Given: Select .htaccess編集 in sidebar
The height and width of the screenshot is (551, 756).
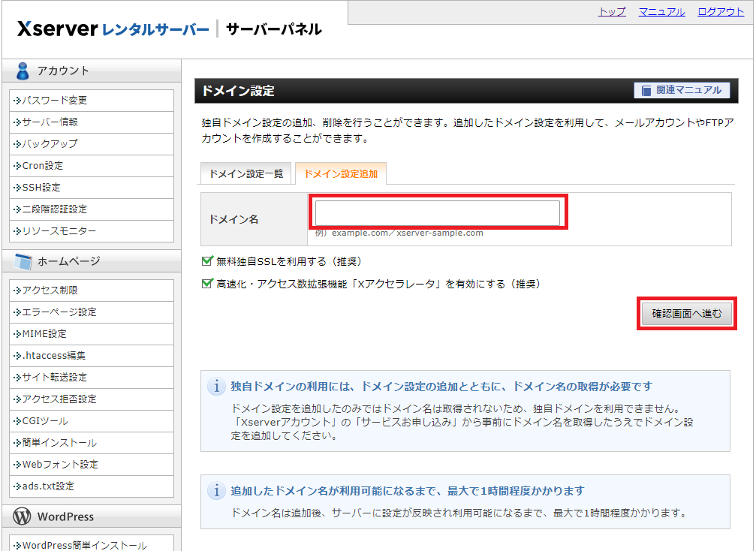Looking at the screenshot, I should coord(53,355).
